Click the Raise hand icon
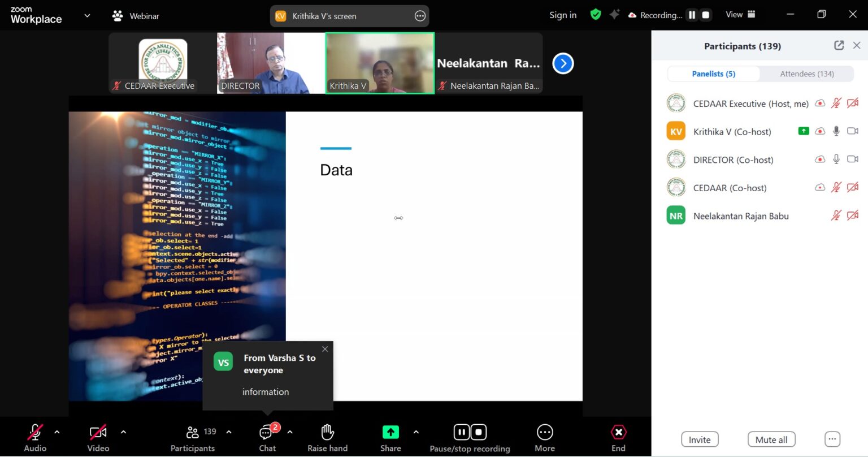This screenshot has height=457, width=868. click(x=327, y=433)
